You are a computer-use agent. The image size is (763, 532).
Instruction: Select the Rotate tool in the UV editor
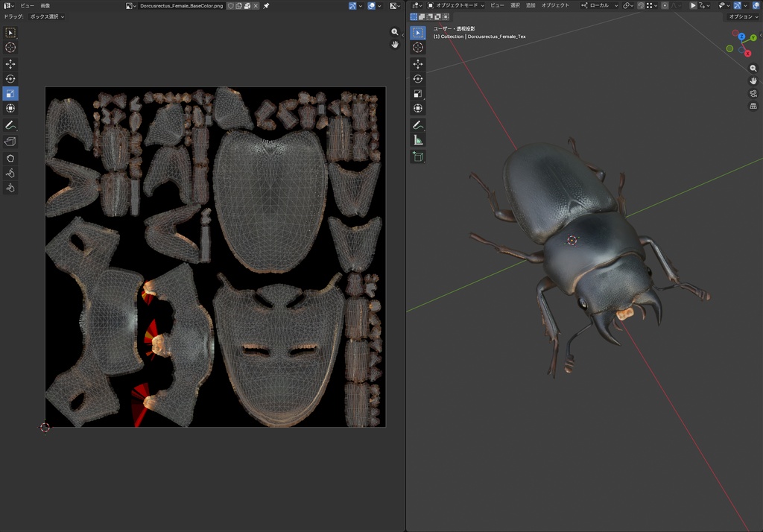pyautogui.click(x=10, y=79)
